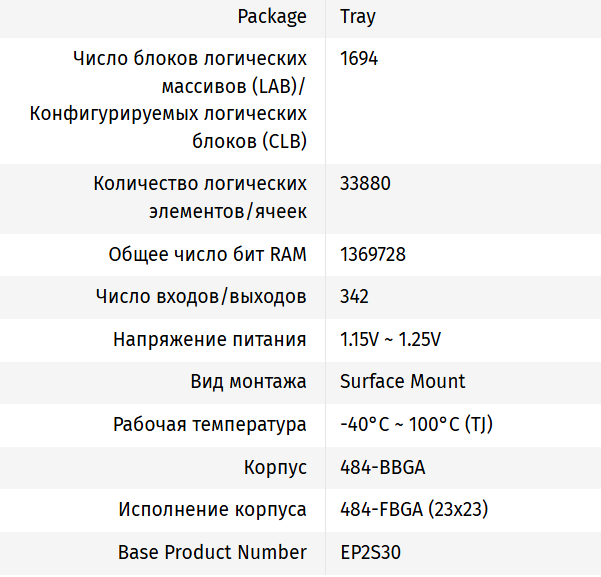Select the '484-BBGA' value
Image resolution: width=601 pixels, height=577 pixels.
[383, 467]
